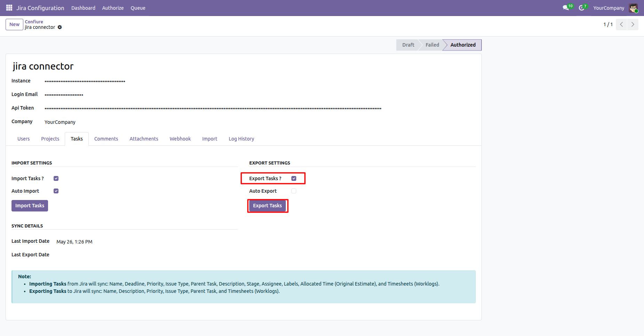Switch to the Import tab
This screenshot has width=644, height=336.
coord(210,139)
